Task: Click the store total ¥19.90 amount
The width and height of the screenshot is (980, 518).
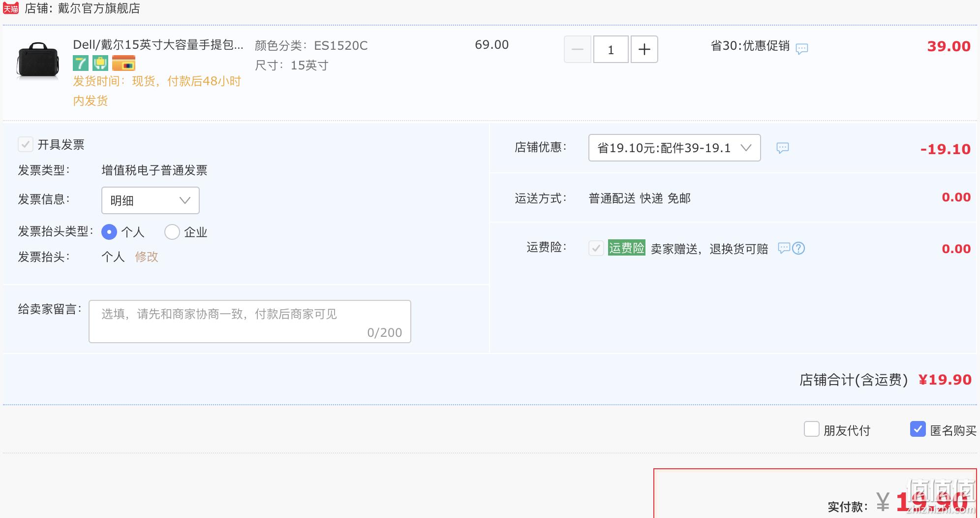Action: click(x=945, y=380)
